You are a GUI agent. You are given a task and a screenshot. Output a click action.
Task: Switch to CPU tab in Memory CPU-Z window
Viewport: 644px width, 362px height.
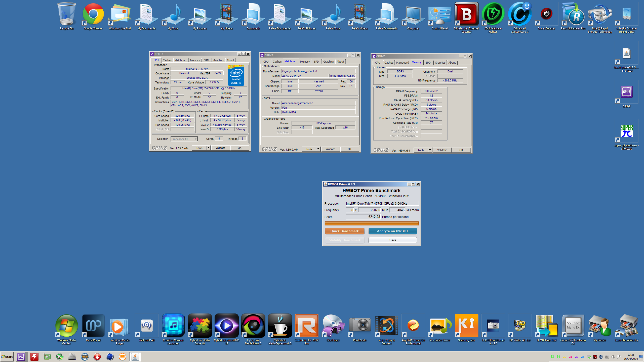click(x=378, y=63)
